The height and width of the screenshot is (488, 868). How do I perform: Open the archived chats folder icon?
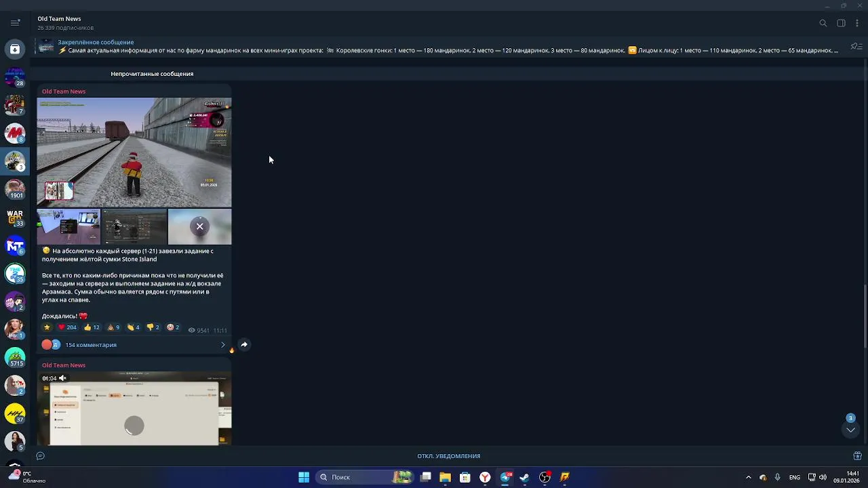14,49
